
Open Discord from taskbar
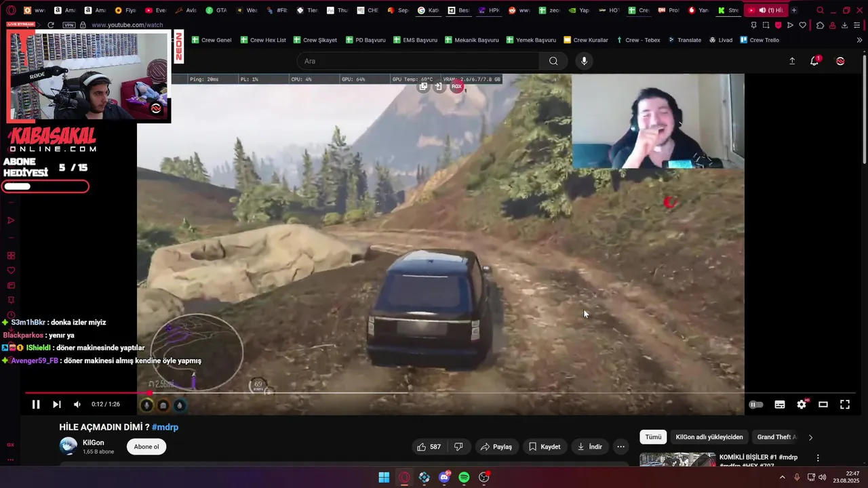click(x=444, y=477)
